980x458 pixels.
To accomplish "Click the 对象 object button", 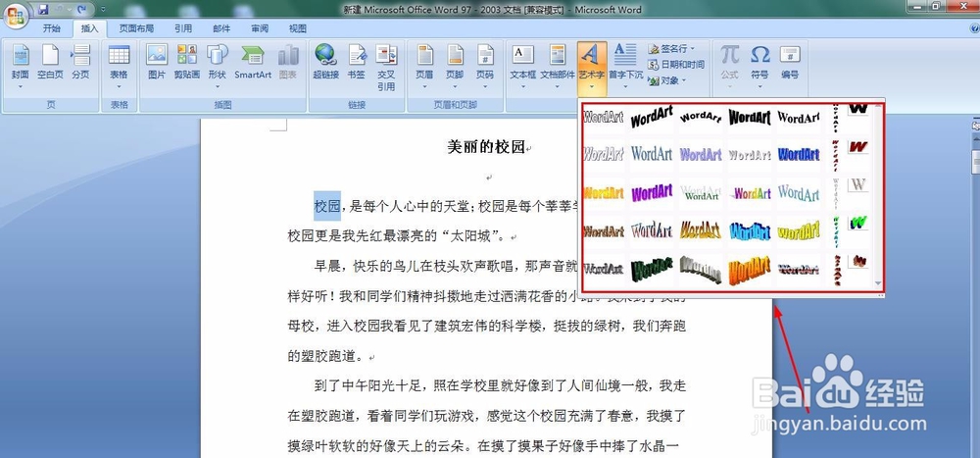I will point(667,80).
